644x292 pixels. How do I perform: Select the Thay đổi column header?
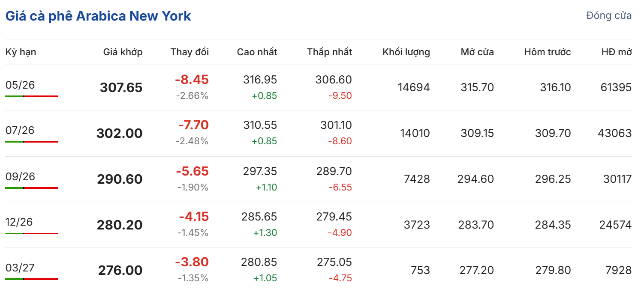coord(190,52)
